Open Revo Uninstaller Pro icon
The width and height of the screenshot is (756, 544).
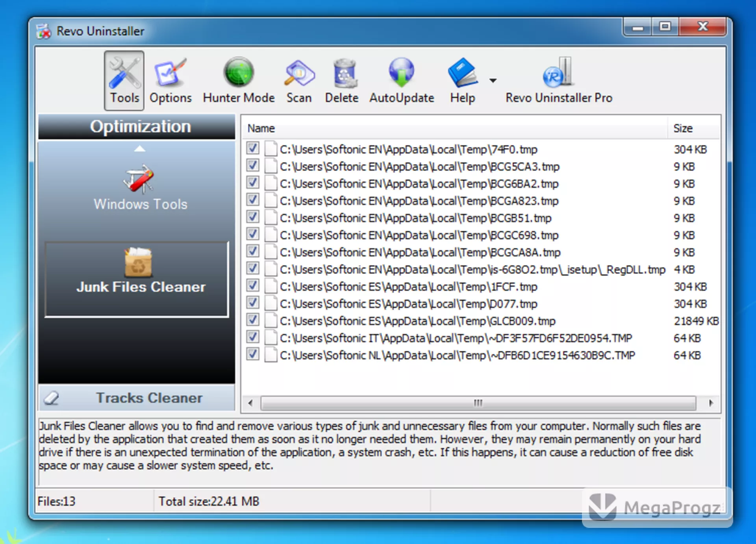click(x=559, y=72)
